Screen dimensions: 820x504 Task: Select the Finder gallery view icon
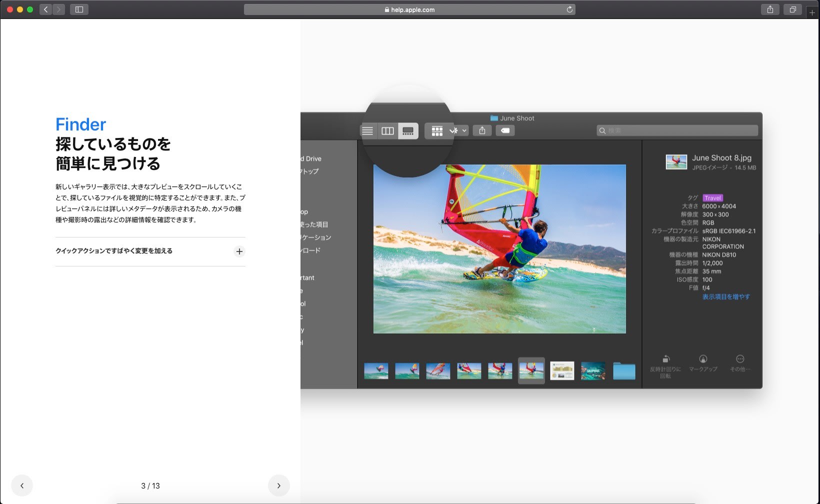(408, 131)
